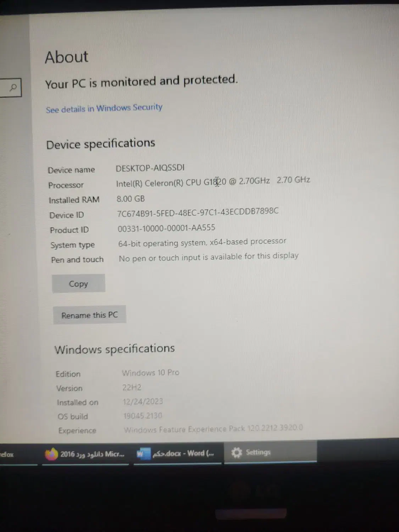Select the Settings taskbar button
The width and height of the screenshot is (399, 532).
coord(270,452)
